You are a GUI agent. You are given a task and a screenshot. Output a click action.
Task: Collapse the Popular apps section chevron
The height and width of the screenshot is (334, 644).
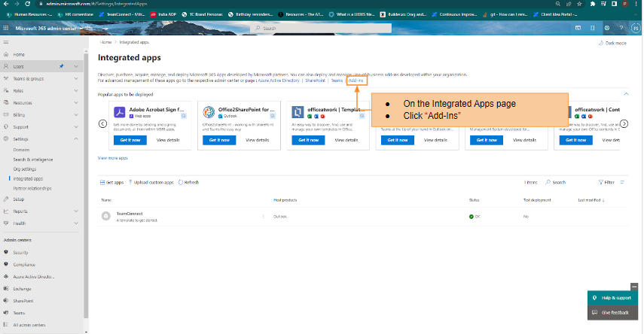coord(627,94)
